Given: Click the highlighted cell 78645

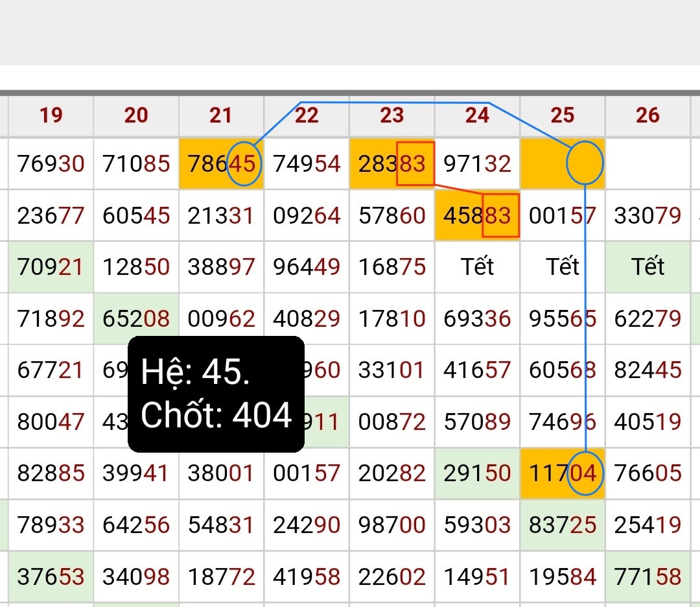Looking at the screenshot, I should point(222,163).
